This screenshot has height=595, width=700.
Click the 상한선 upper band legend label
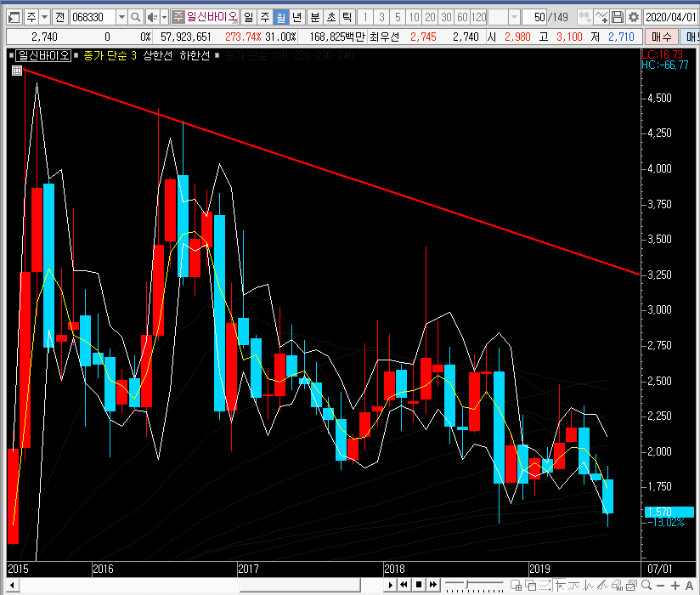pyautogui.click(x=158, y=55)
